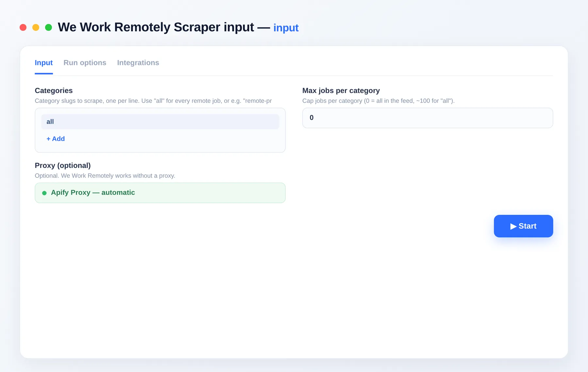Switch to the Input tab

pyautogui.click(x=44, y=63)
